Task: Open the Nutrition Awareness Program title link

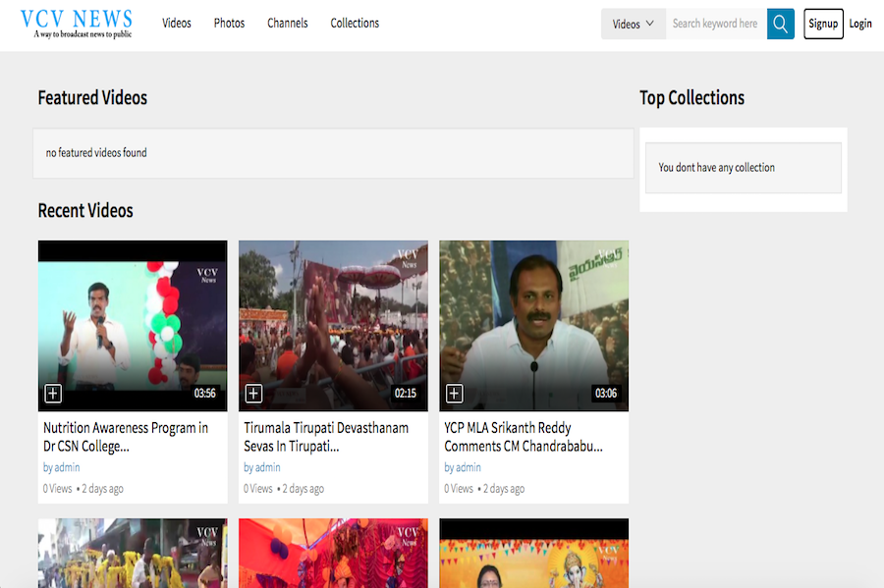Action: point(126,437)
